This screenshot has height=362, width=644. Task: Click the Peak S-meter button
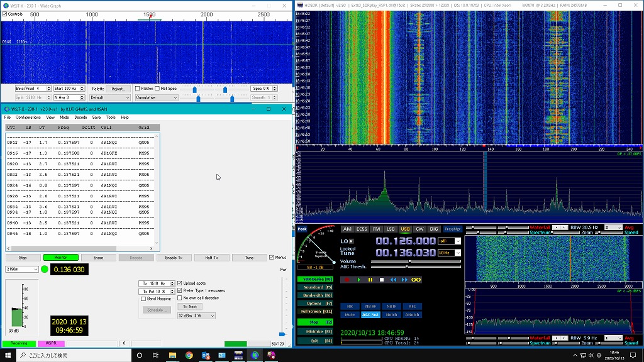pos(302,229)
